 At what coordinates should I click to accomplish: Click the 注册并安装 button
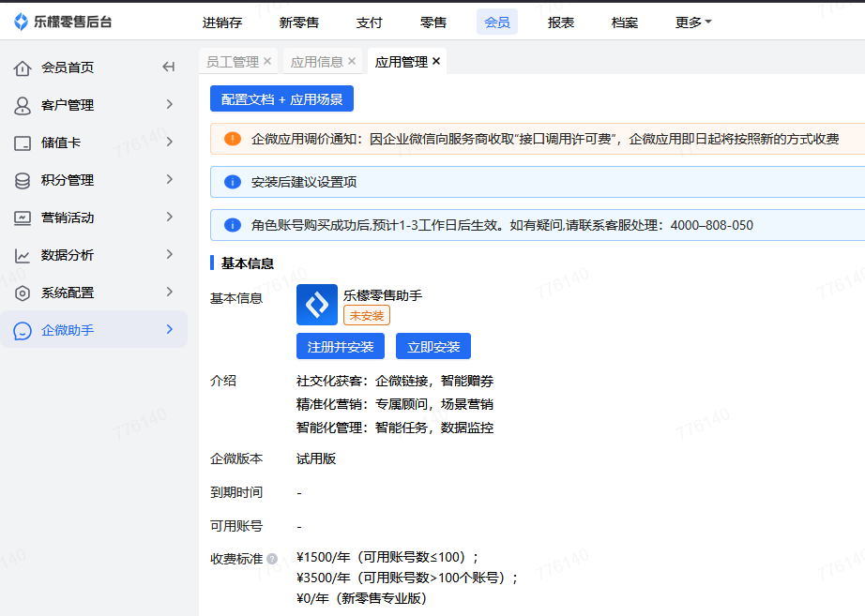point(341,346)
